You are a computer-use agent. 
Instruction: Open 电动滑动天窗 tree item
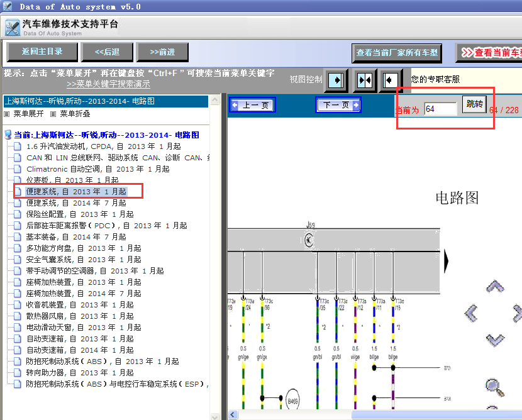[x=84, y=328]
